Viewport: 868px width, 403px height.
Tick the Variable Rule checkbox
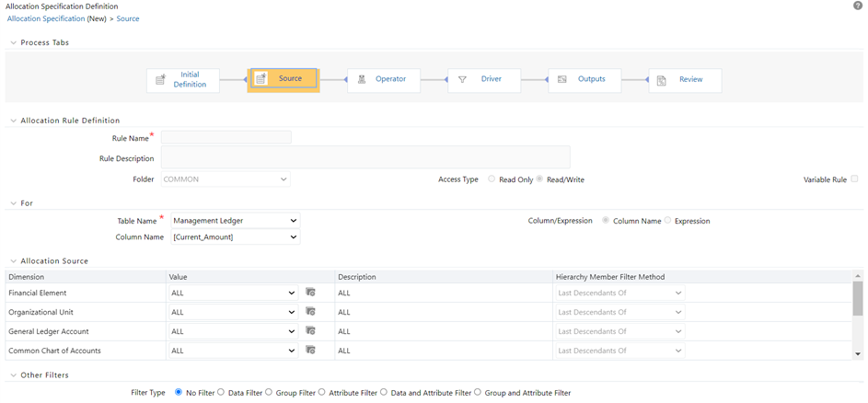tap(855, 178)
